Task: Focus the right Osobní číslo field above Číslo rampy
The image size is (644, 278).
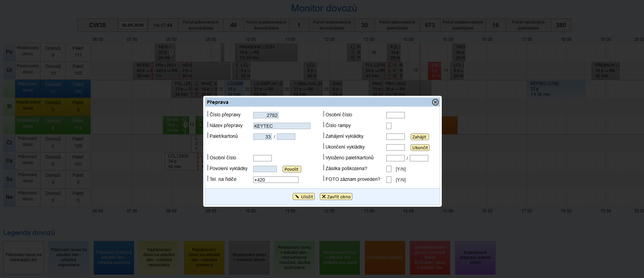Action: pyautogui.click(x=395, y=115)
